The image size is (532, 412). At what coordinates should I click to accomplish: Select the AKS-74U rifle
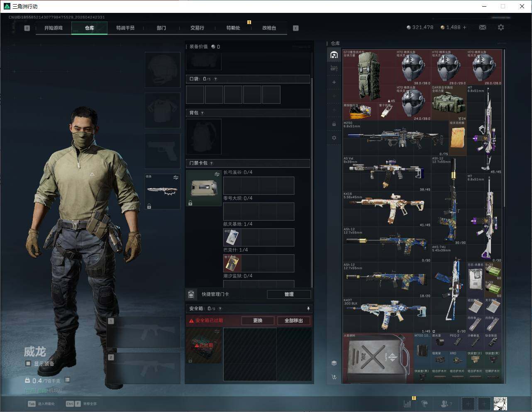click(x=449, y=289)
